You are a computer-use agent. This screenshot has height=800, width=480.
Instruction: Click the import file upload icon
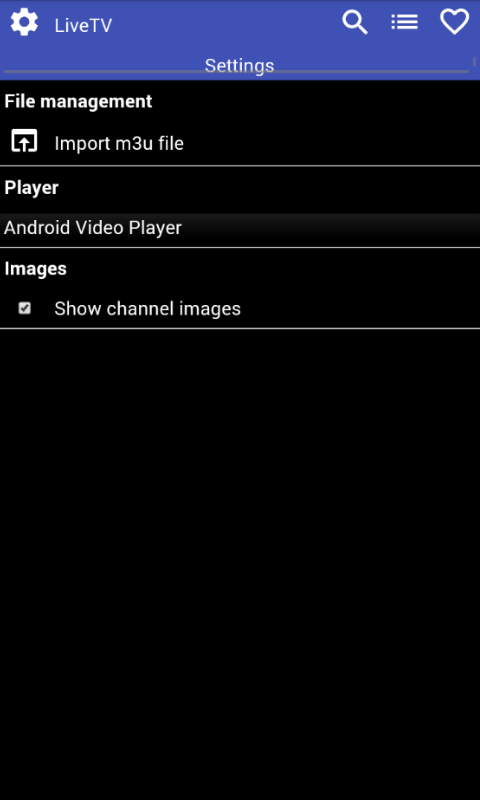pos(24,141)
